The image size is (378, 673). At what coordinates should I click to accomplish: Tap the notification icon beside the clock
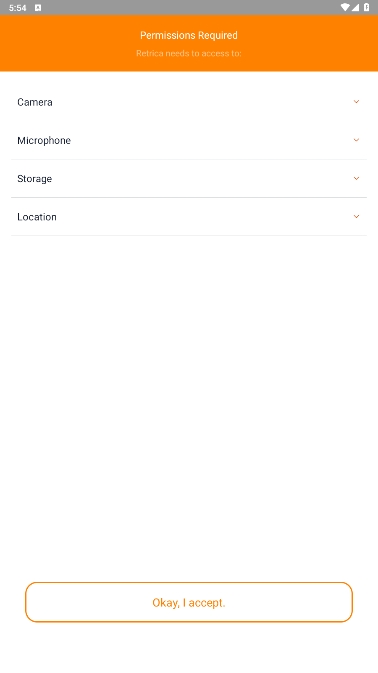click(38, 8)
